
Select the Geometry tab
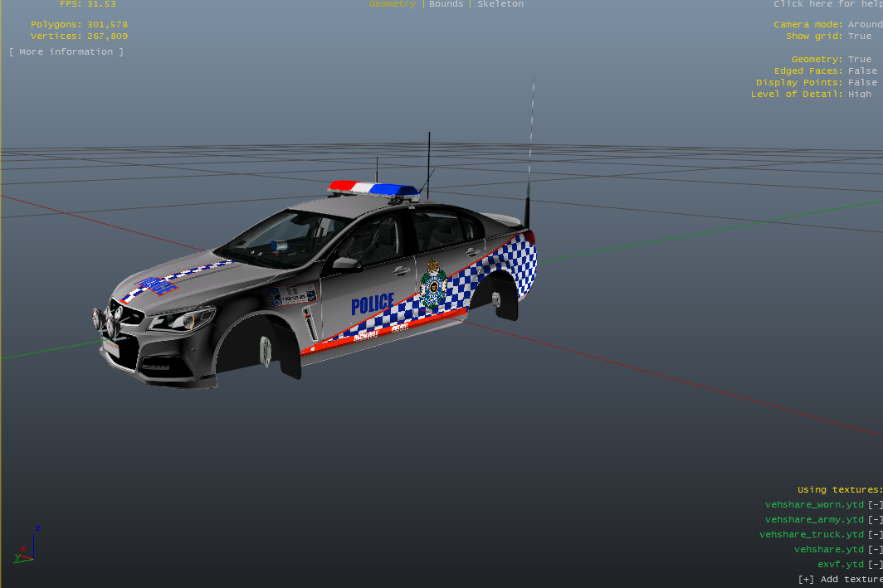(393, 4)
